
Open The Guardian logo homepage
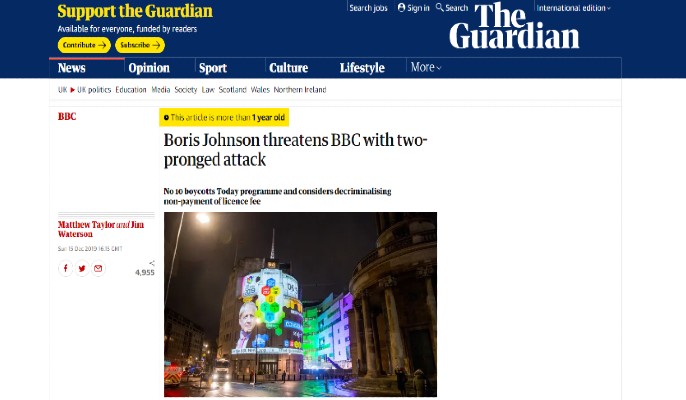click(514, 26)
